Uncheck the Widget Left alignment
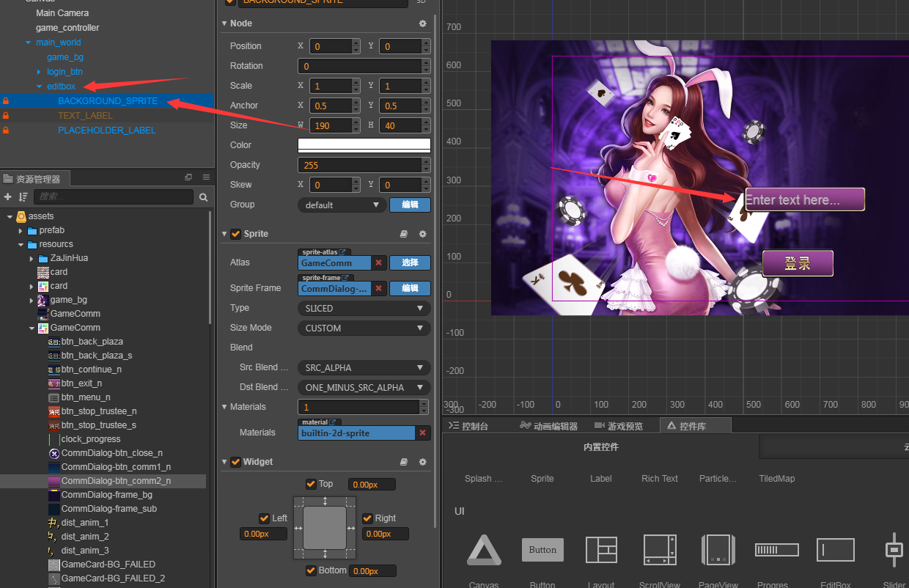 (x=264, y=518)
